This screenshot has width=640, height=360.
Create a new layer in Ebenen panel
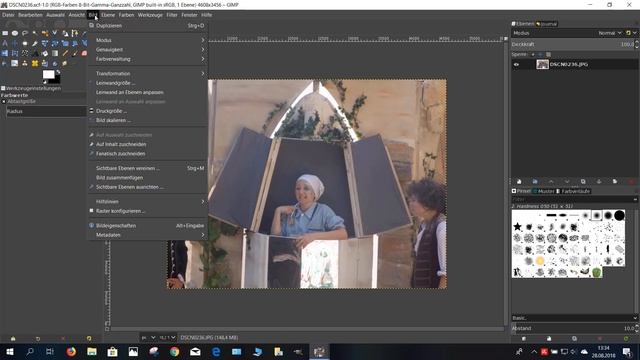click(x=519, y=181)
